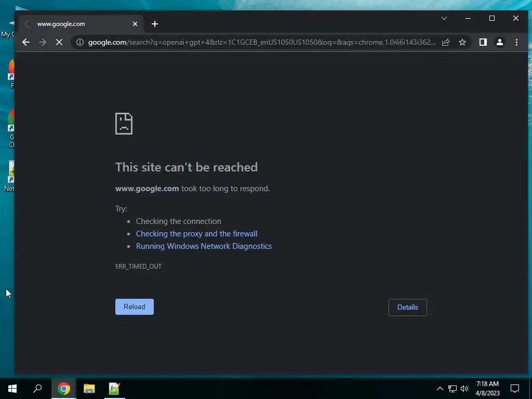Open Chrome three-dot menu
The height and width of the screenshot is (399, 532).
[x=516, y=42]
